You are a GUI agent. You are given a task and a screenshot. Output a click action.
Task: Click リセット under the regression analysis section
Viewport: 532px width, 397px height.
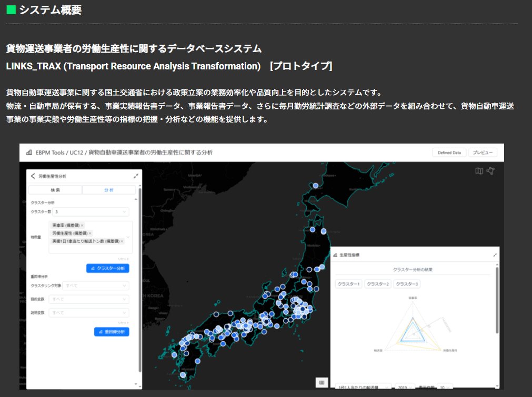[124, 323]
